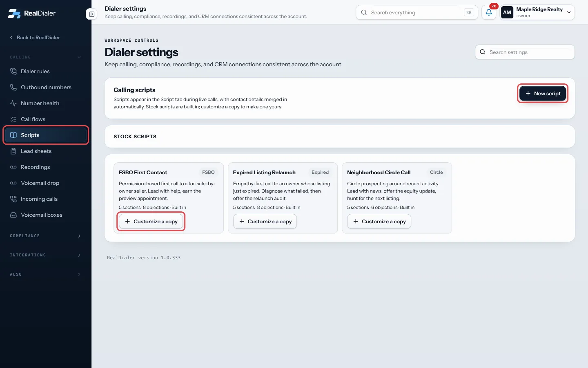The width and height of the screenshot is (588, 368).
Task: Click the Number health pulse icon
Action: [13, 103]
